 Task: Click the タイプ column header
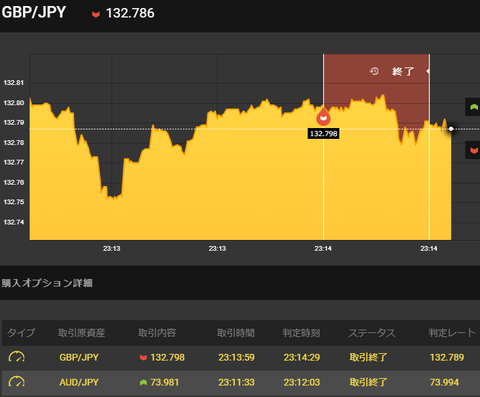(x=21, y=333)
